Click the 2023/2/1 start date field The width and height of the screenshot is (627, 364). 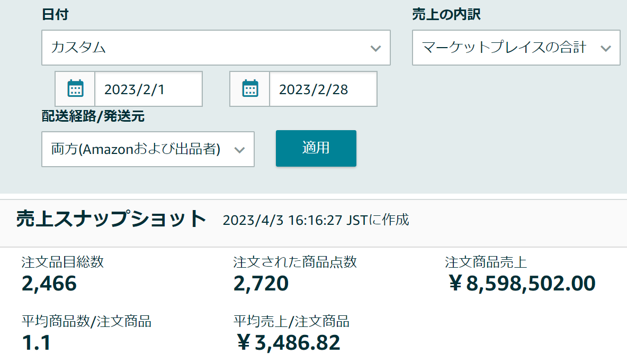pos(148,89)
